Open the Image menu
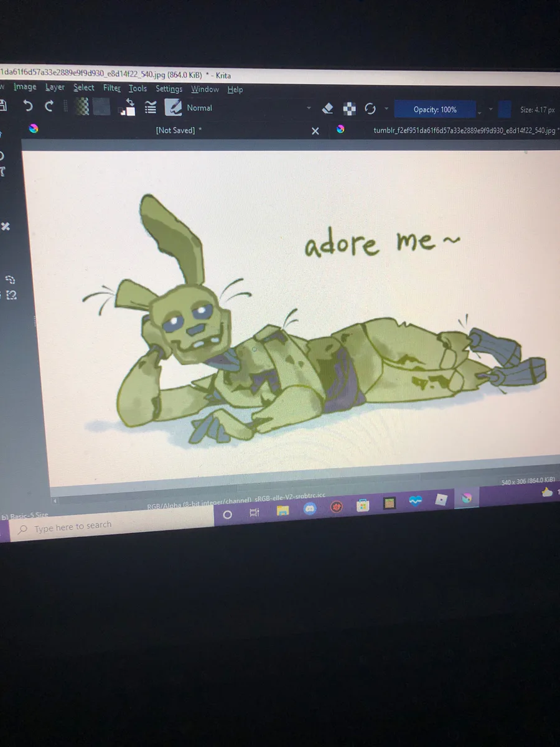 [x=25, y=87]
